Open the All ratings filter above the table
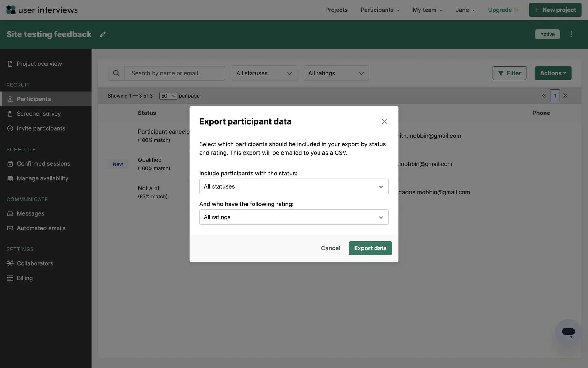 tap(336, 73)
